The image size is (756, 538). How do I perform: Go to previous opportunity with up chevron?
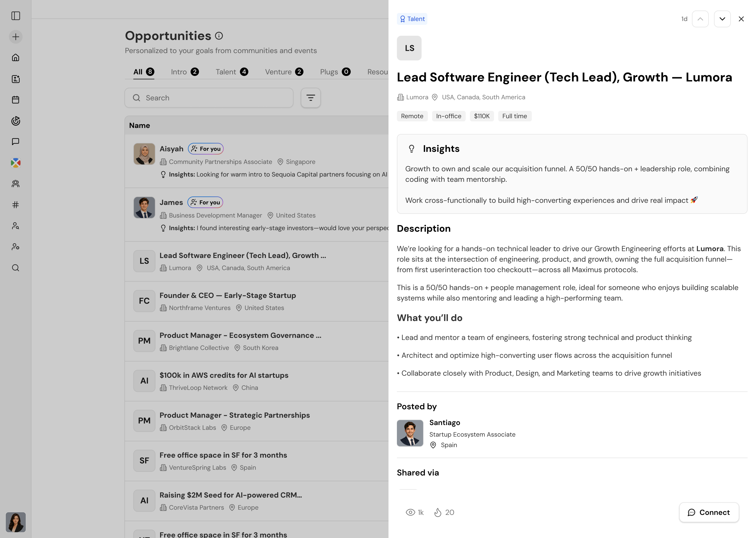coord(700,19)
